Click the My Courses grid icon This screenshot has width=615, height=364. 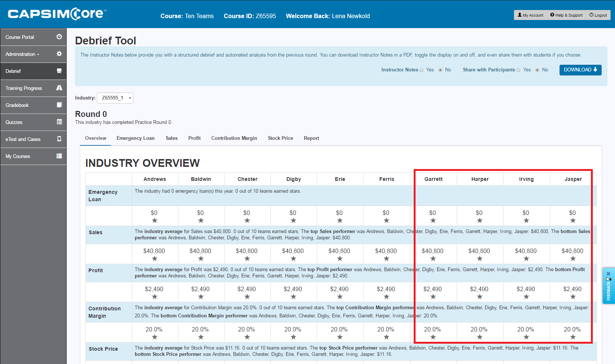coord(59,156)
